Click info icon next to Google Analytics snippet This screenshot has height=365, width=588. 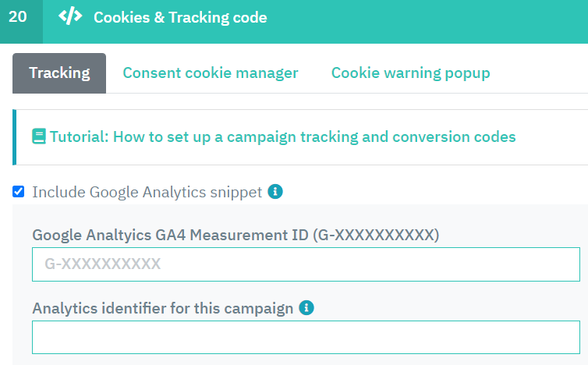pyautogui.click(x=275, y=191)
